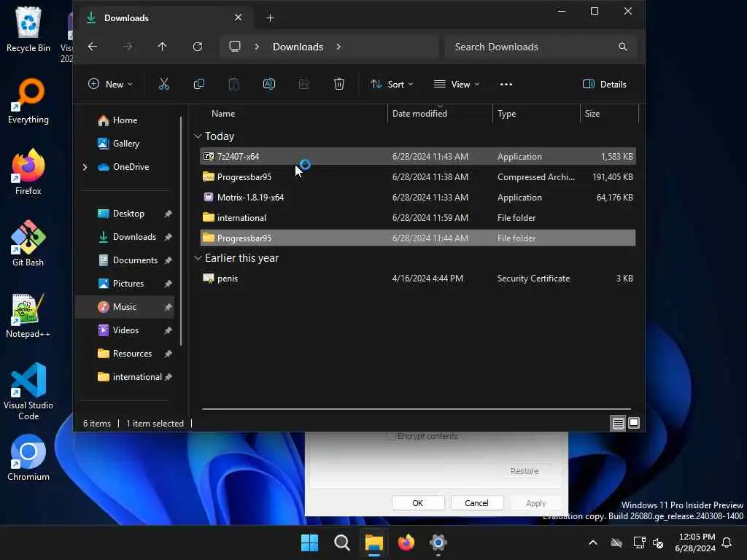Select Everything desktop shortcut
This screenshot has height=560, width=747.
tap(28, 101)
